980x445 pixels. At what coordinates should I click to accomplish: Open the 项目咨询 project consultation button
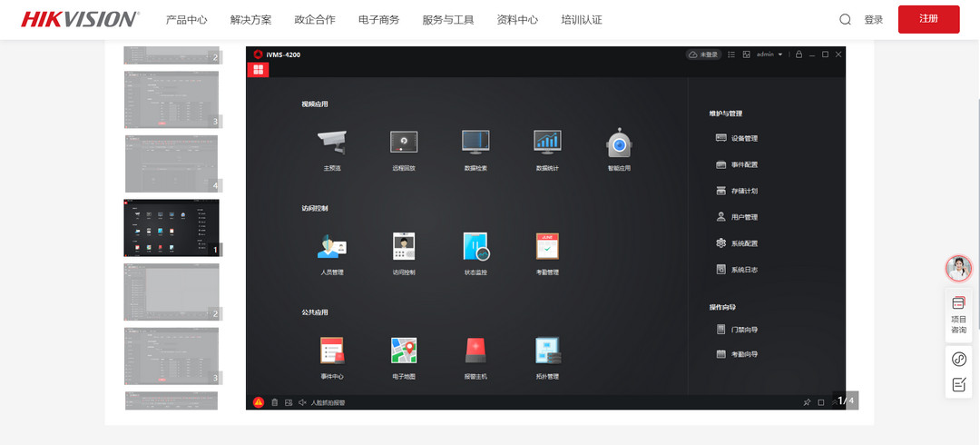click(959, 315)
